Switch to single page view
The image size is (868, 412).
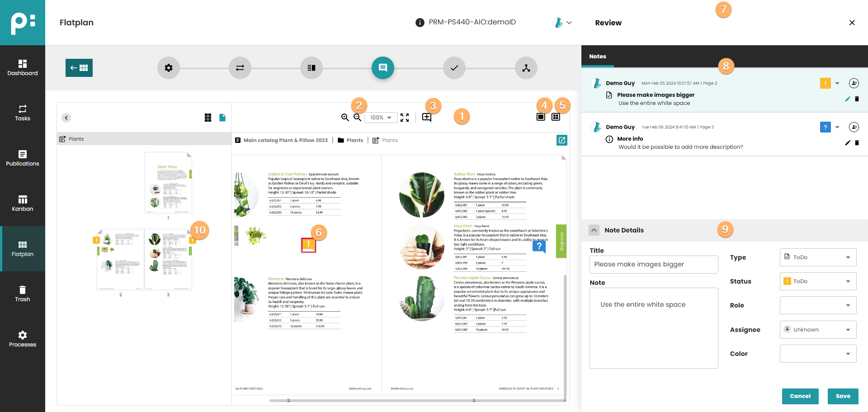coord(541,117)
